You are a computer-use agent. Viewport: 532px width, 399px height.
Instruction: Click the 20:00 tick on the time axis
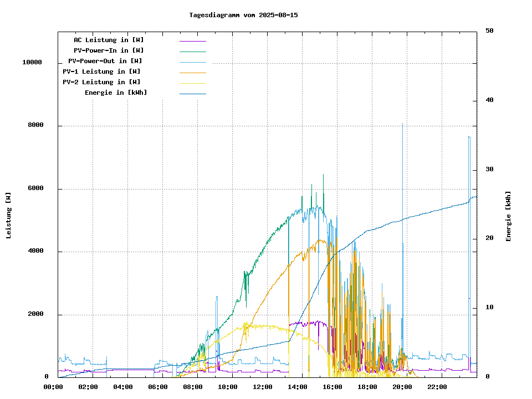point(402,387)
